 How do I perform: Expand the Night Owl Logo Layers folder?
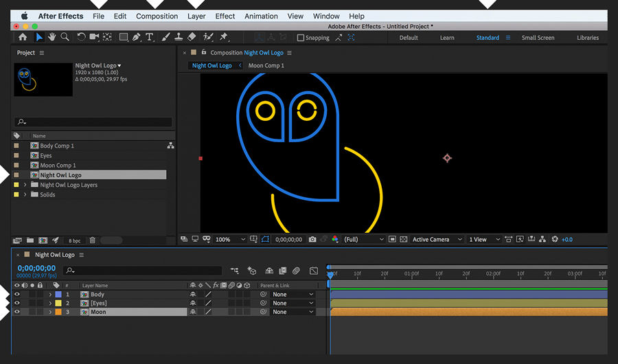pos(26,185)
